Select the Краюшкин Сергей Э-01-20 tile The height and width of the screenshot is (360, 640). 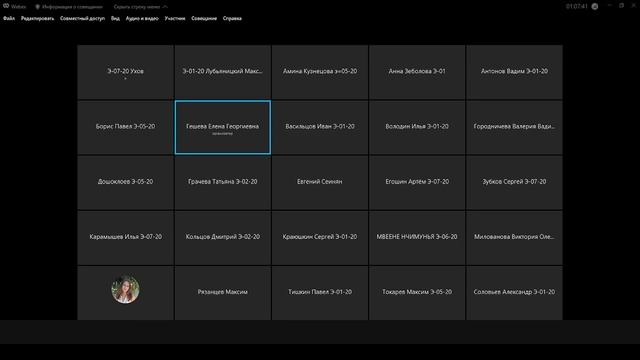coord(320,238)
